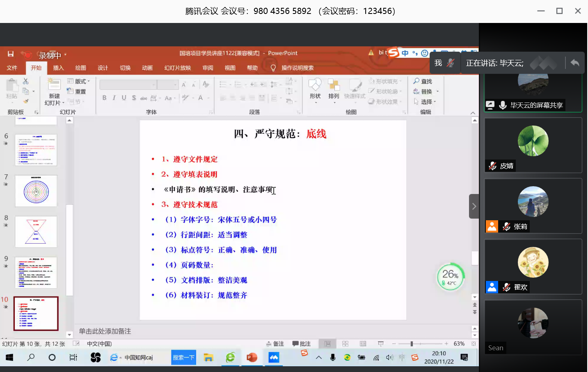Image resolution: width=588 pixels, height=372 pixels.
Task: Open PowerPoint from the Windows taskbar
Action: coord(252,358)
